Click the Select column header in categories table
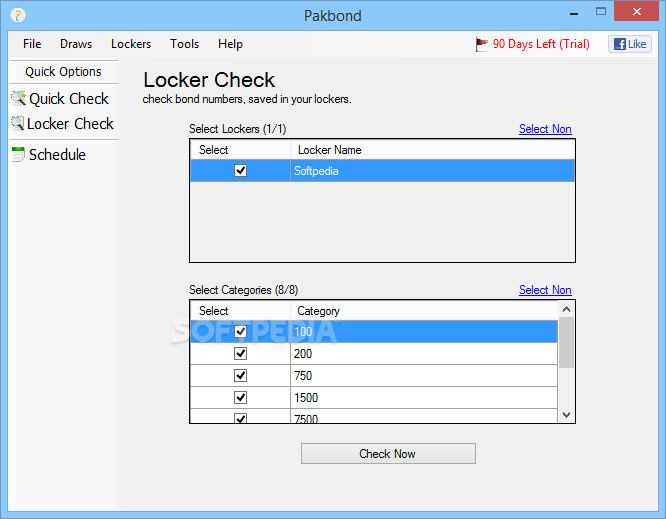Viewport: 666px width, 519px height. [240, 311]
